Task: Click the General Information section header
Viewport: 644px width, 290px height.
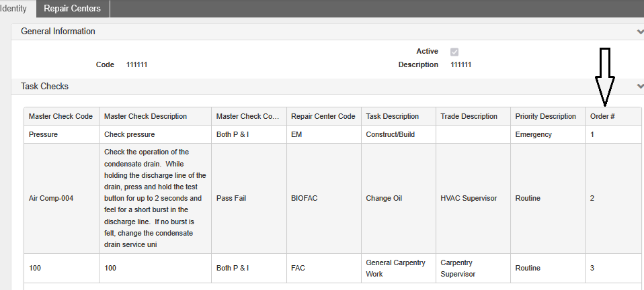Action: [x=58, y=32]
